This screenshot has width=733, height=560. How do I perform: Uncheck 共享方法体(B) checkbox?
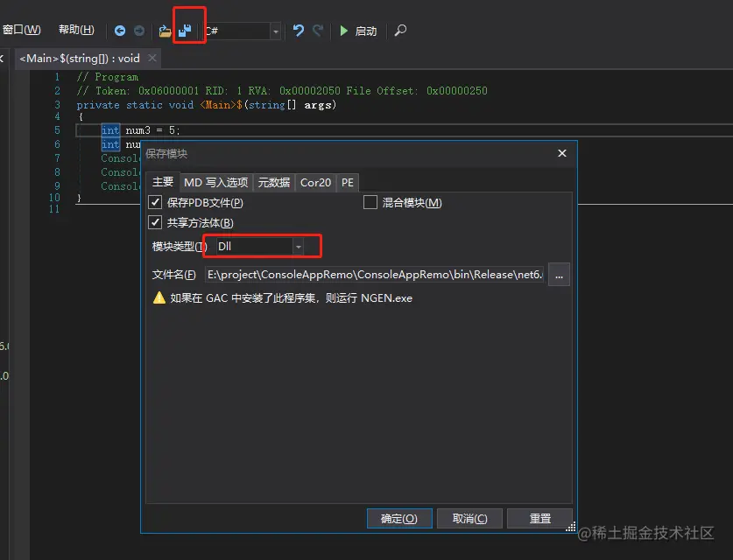[x=155, y=222]
